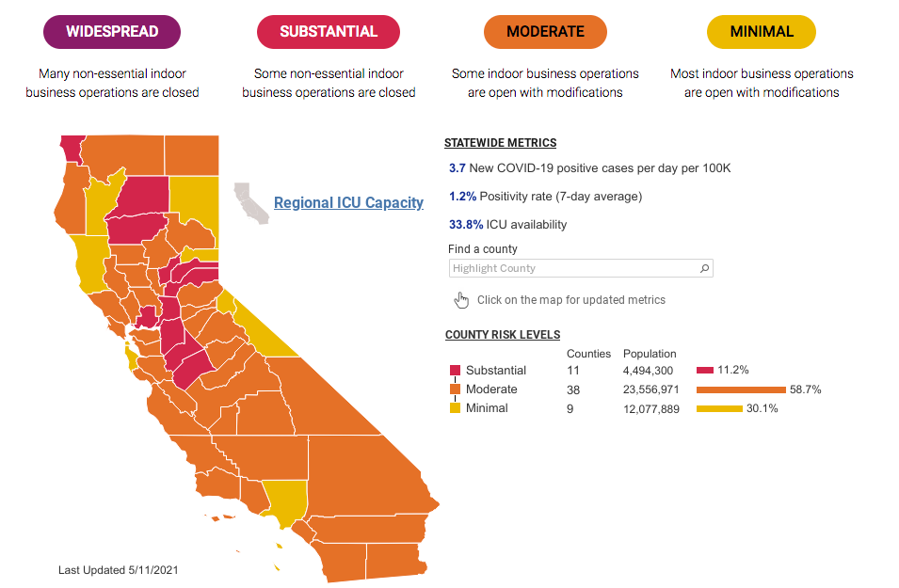
Task: Click the red 11.2% population bar
Action: click(705, 371)
